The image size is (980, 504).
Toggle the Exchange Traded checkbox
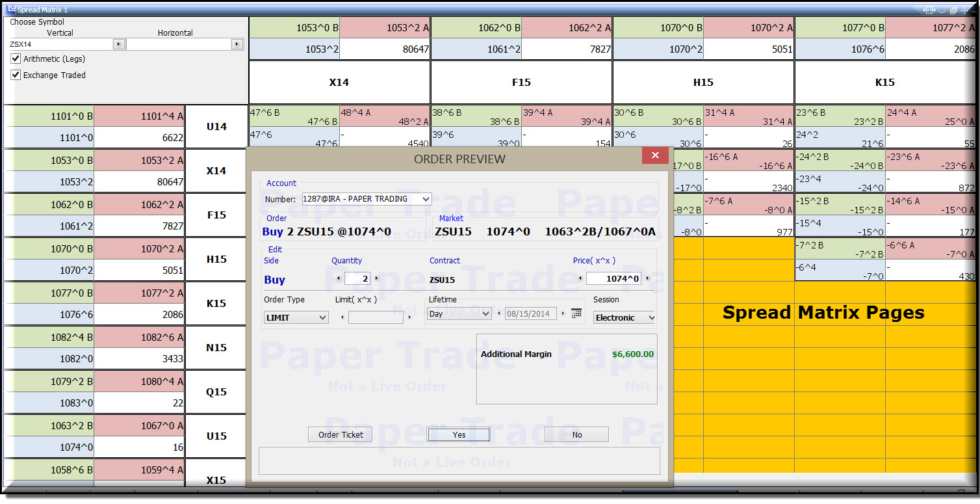coord(16,75)
